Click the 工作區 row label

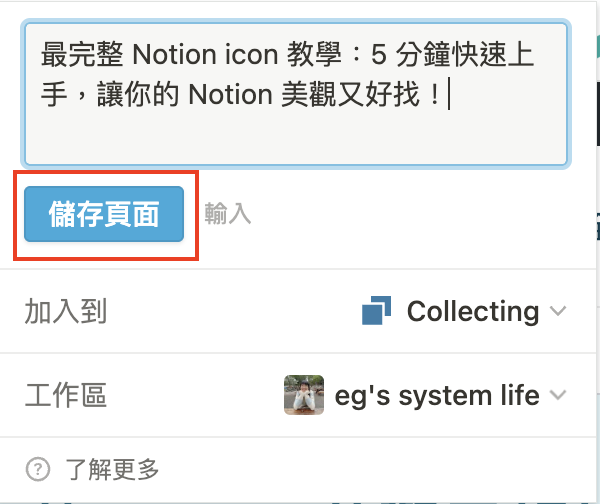(65, 396)
